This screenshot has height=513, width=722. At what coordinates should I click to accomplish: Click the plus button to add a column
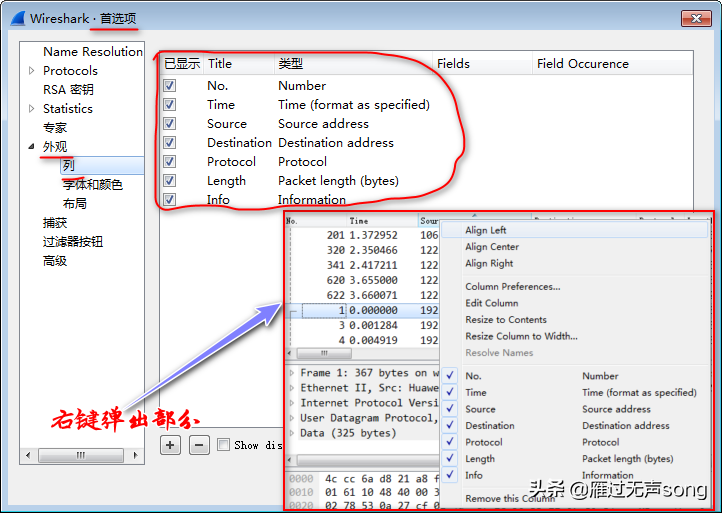click(x=170, y=445)
